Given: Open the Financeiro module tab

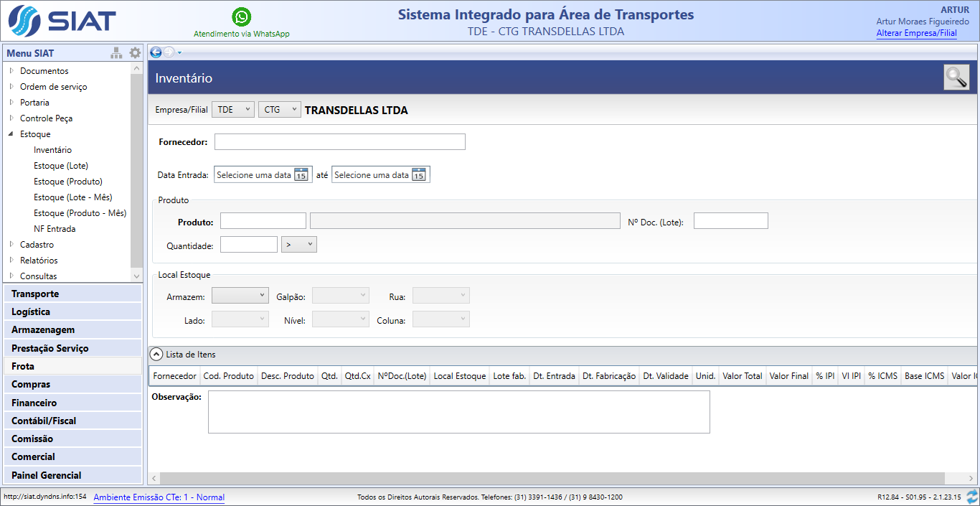Looking at the screenshot, I should click(x=72, y=403).
